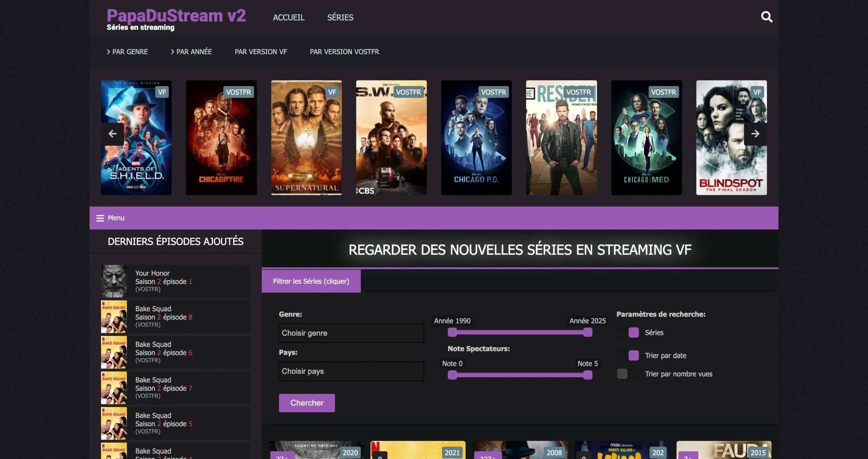Go to ACCUEIL page
The height and width of the screenshot is (459, 868).
click(x=289, y=17)
